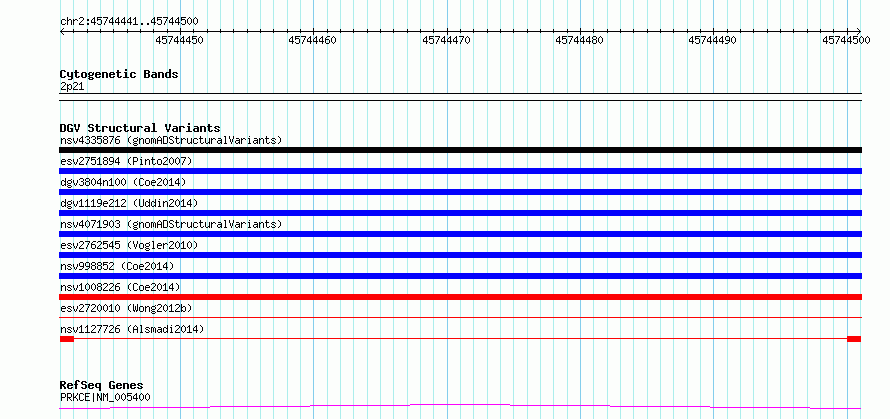Select variant label nsv1008226 (Coe2014)
Viewport: 890px width, 419px height.
pyautogui.click(x=120, y=287)
